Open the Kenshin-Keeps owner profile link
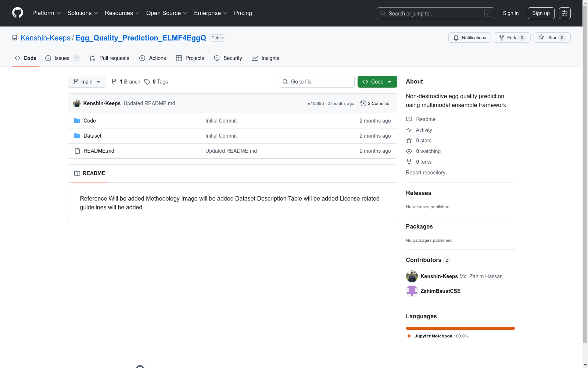The image size is (588, 368). click(x=46, y=38)
